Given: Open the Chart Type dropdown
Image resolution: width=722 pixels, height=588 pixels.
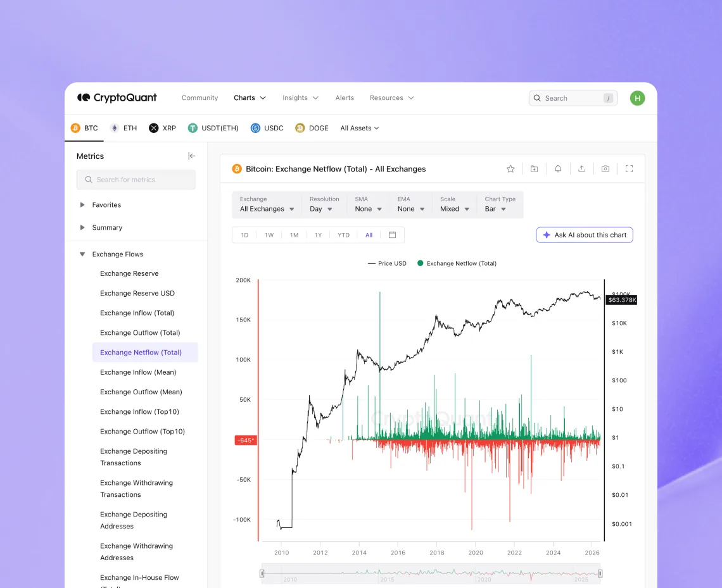Looking at the screenshot, I should coord(500,204).
